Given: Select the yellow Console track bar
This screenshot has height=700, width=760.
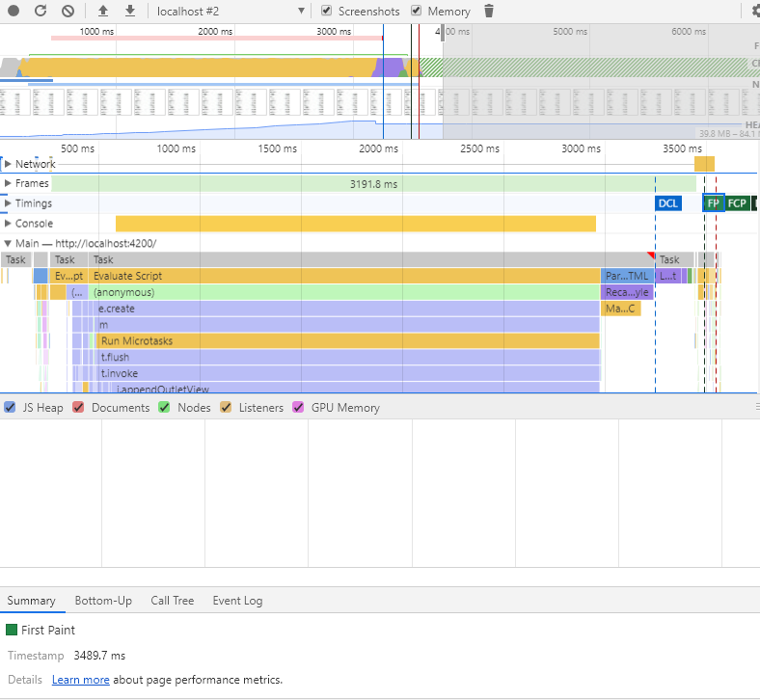Looking at the screenshot, I should pos(356,224).
